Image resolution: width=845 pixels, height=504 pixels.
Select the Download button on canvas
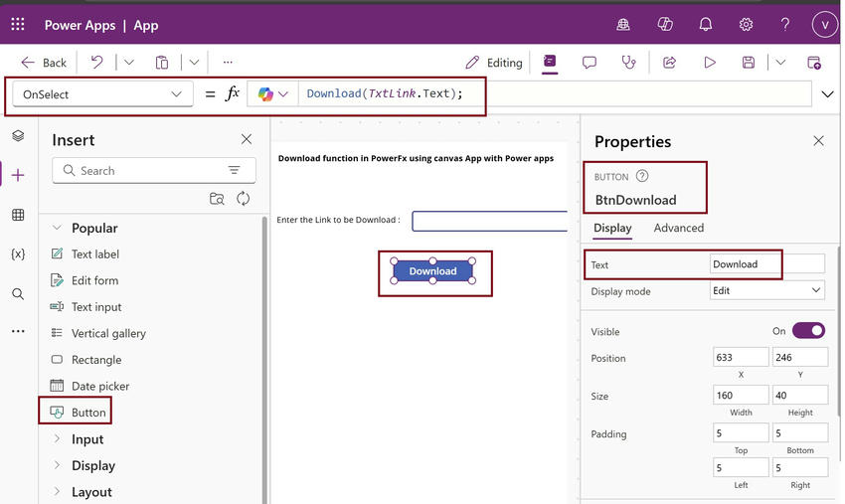pos(432,271)
